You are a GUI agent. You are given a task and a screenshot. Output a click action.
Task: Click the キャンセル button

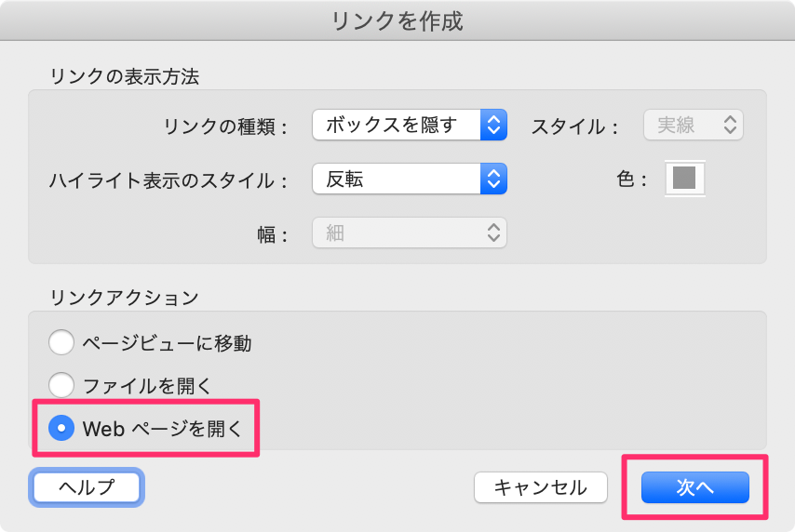pyautogui.click(x=540, y=487)
